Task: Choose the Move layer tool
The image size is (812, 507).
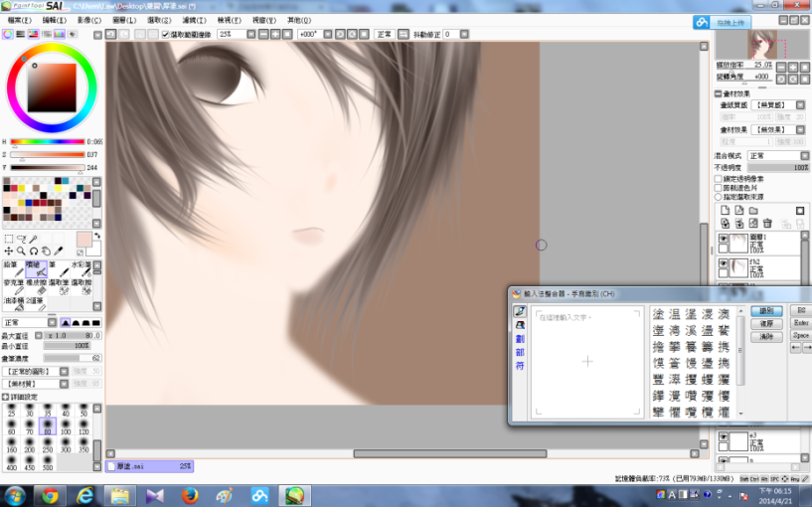Action: (9, 252)
